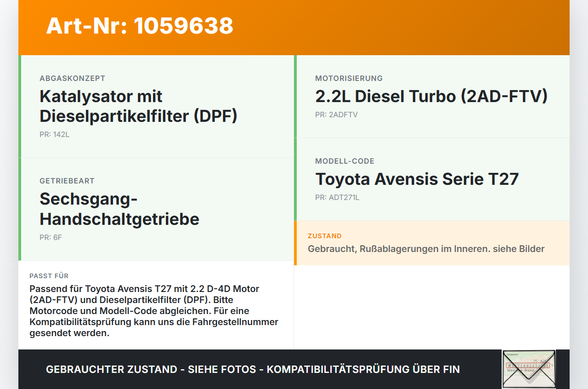Click the 'Gebraucht, Rußablagerungen im Inneren' condition text
Viewport: 588px width, 389px height.
click(426, 249)
